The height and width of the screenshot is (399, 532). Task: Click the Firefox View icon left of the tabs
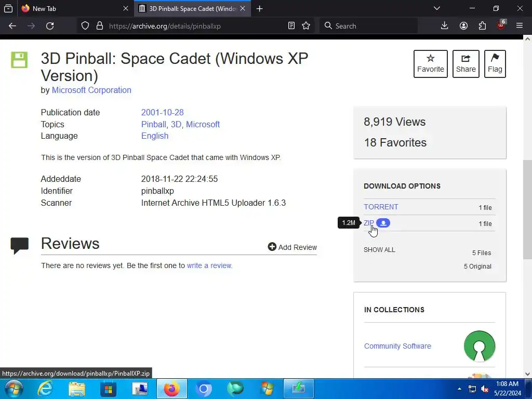click(8, 8)
